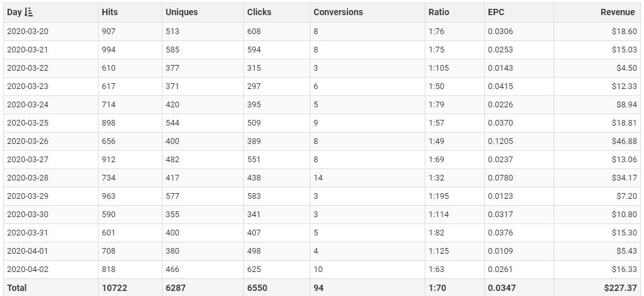Select the 2020-03-20 date cell
Viewport: 644px width, 296px height.
[28, 31]
